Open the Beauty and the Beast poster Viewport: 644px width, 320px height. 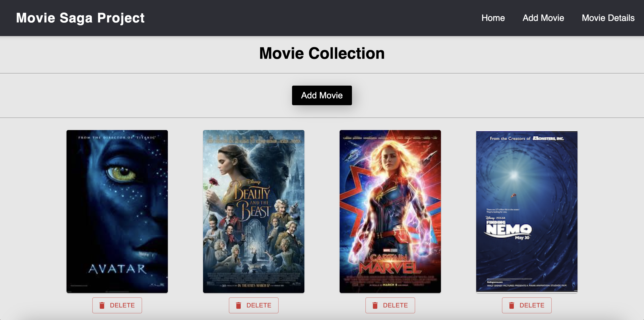[x=254, y=211]
